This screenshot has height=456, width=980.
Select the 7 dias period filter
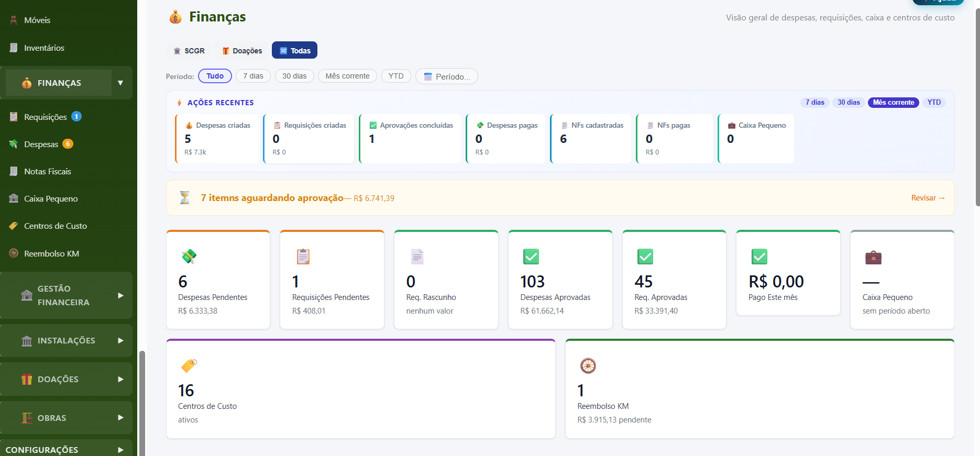[x=254, y=76]
